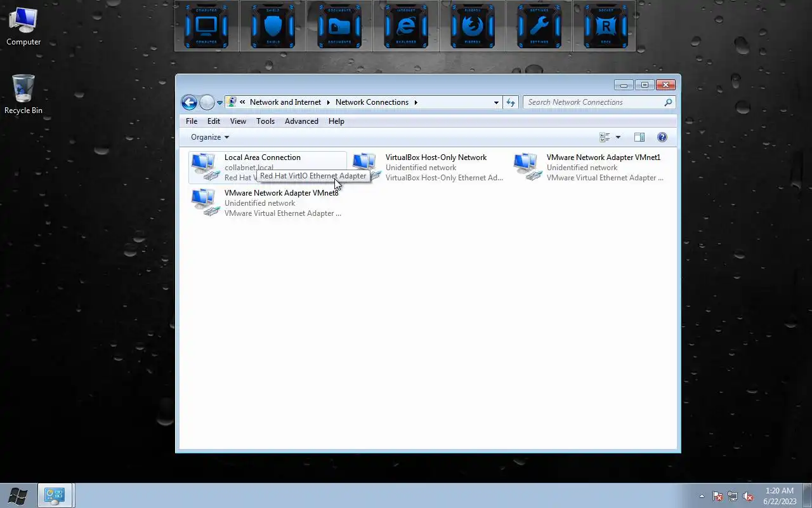The height and width of the screenshot is (508, 812).
Task: Open the RocketDock R icon
Action: click(605, 26)
